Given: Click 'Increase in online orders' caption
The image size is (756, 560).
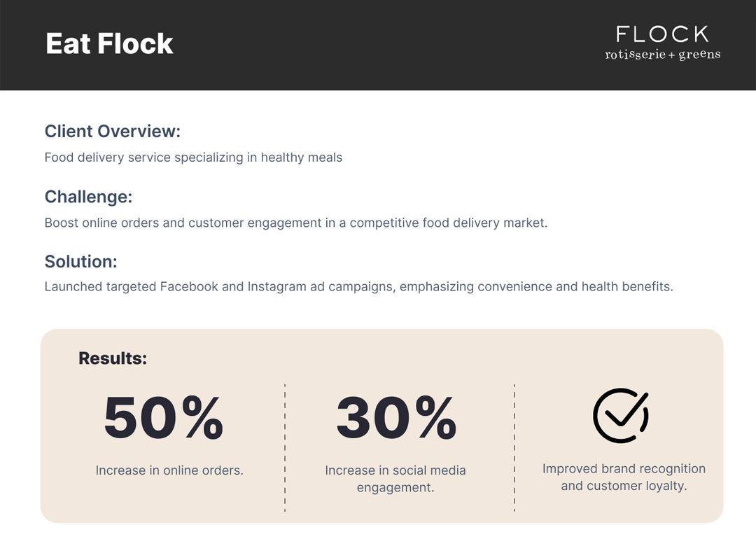Looking at the screenshot, I should 169,470.
